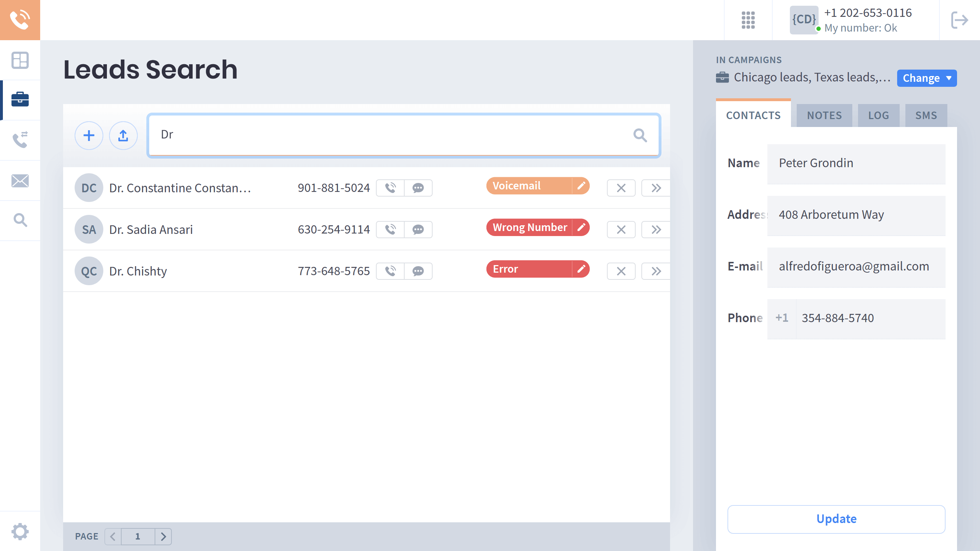Click the My number: Ok status
The image size is (980, 551).
tap(861, 28)
